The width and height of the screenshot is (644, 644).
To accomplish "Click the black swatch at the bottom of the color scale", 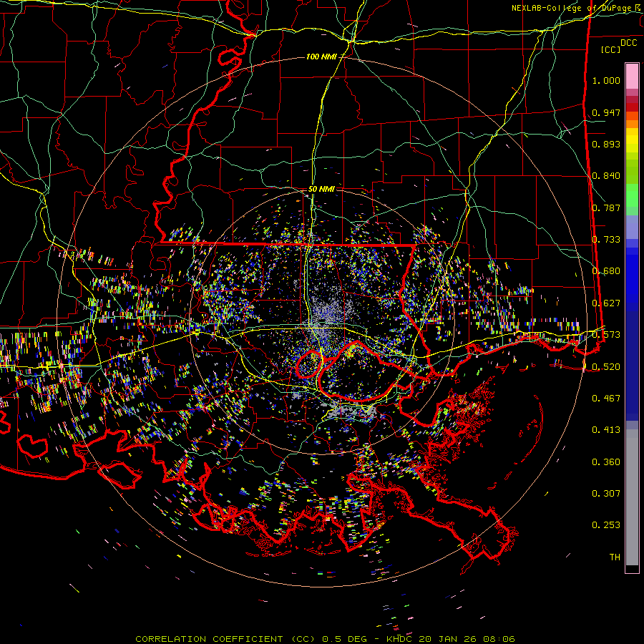I will click(x=632, y=569).
